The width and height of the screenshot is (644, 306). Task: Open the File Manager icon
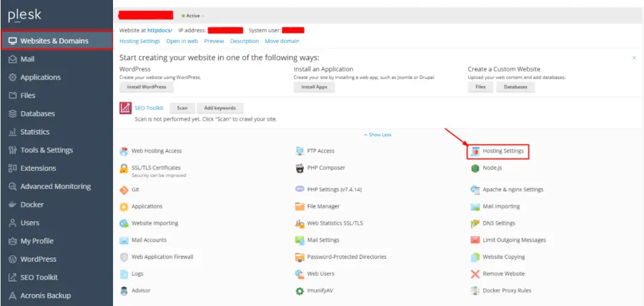300,206
